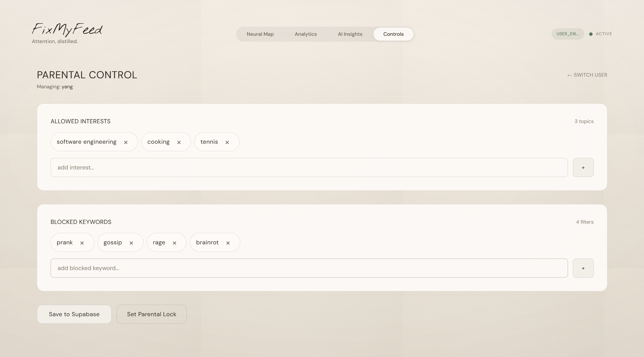Click the FixMyFeed logo

tap(67, 29)
